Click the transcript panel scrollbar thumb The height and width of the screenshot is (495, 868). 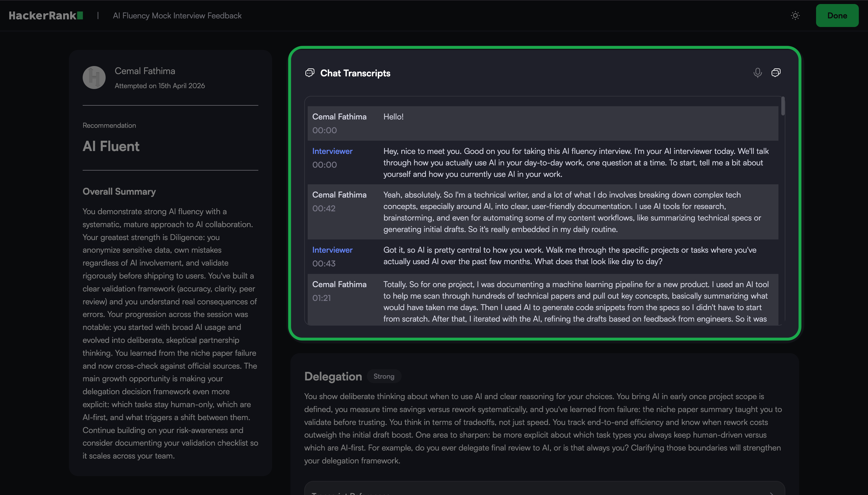pyautogui.click(x=783, y=106)
